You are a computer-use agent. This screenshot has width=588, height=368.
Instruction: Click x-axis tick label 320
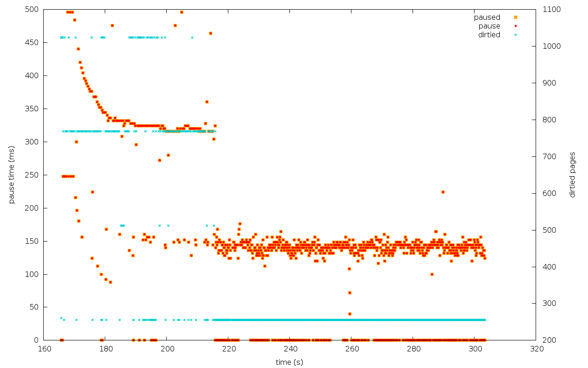(537, 349)
